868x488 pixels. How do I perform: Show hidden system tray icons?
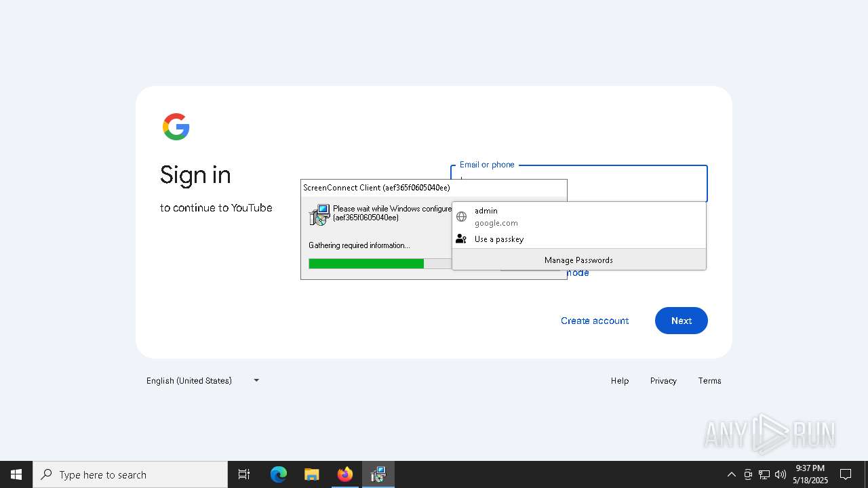coord(731,474)
